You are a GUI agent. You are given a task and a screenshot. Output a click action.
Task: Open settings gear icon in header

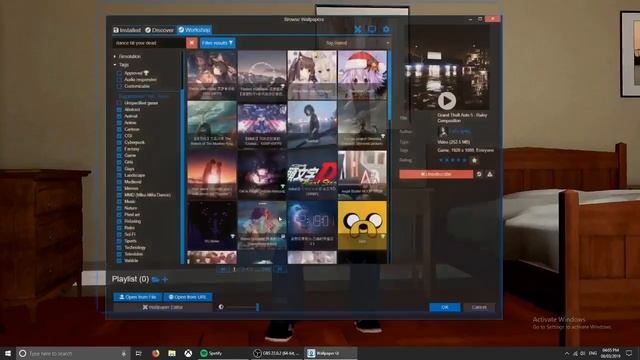coord(386,29)
